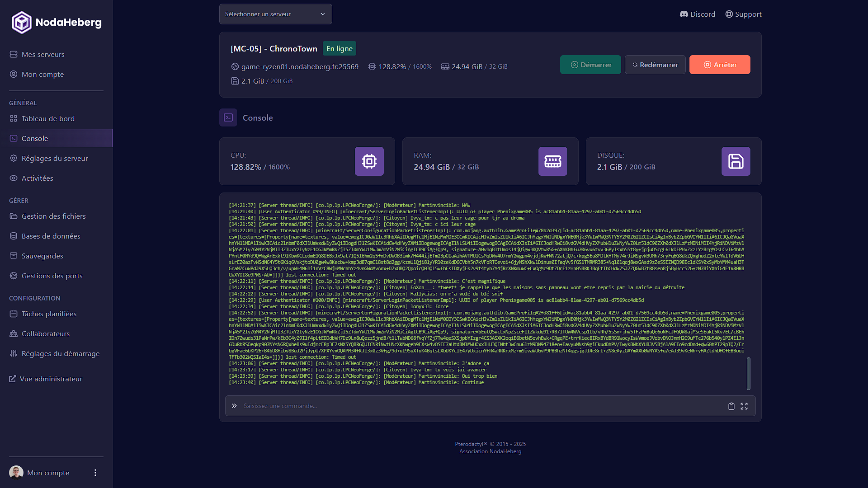Image resolution: width=868 pixels, height=488 pixels.
Task: Click the fullscreen expand icon in console
Action: click(744, 406)
